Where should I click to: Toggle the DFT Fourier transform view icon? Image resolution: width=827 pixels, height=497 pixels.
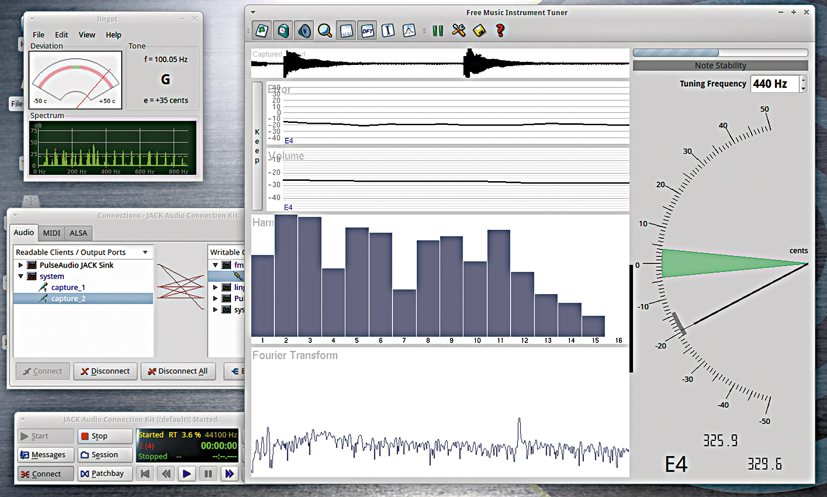367,31
